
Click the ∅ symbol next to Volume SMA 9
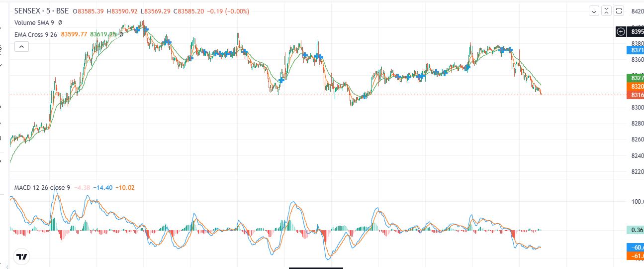[x=60, y=22]
